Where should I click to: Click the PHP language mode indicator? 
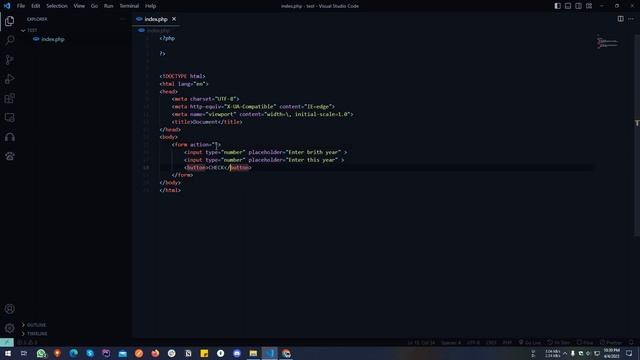coord(507,342)
